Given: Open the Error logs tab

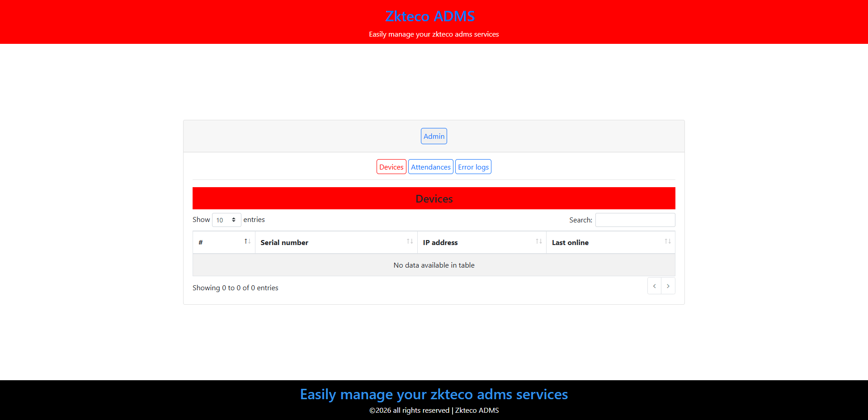Looking at the screenshot, I should coord(473,167).
